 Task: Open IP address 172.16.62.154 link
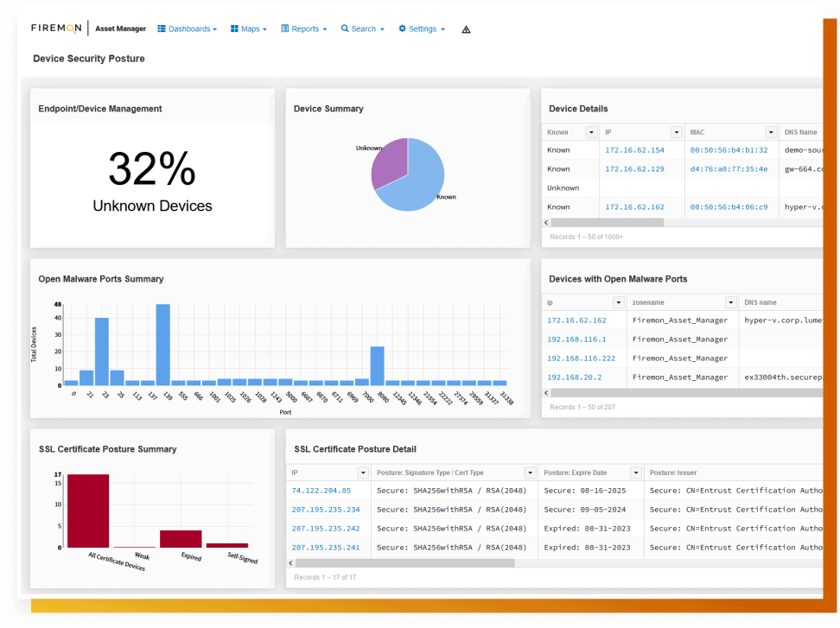coord(634,150)
